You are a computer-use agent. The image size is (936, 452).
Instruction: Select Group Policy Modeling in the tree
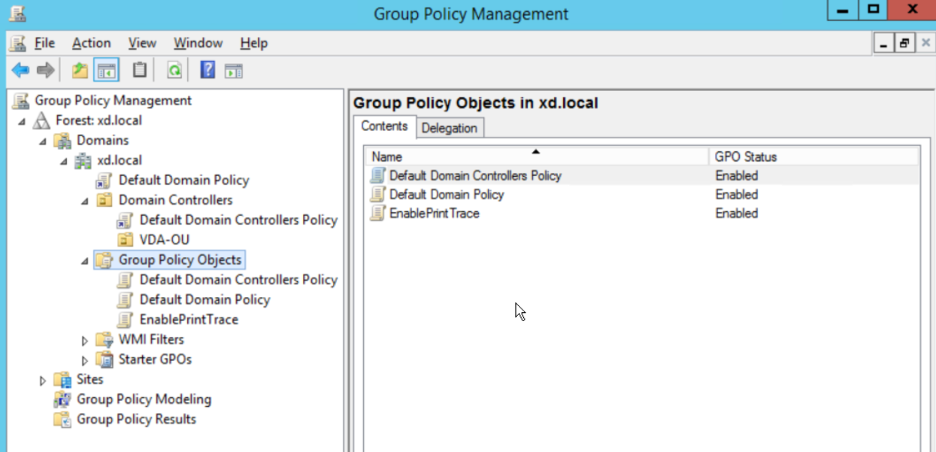(x=143, y=399)
